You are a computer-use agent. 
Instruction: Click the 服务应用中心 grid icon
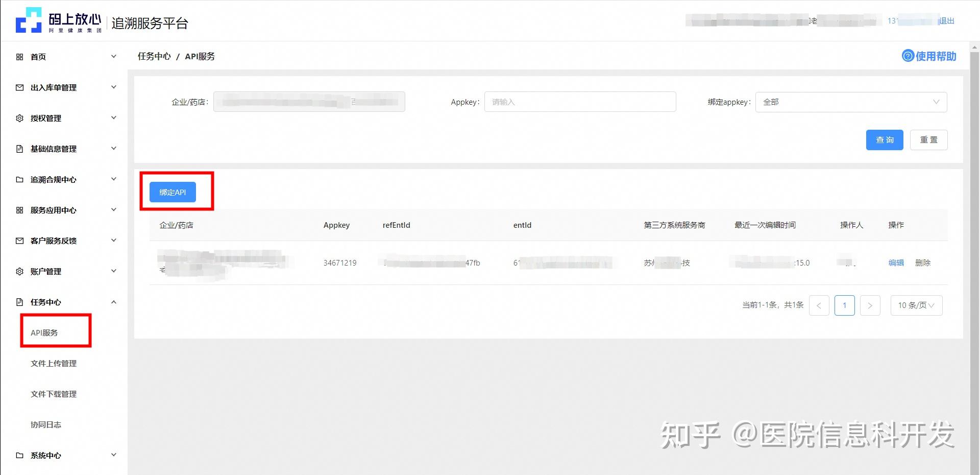(x=19, y=210)
